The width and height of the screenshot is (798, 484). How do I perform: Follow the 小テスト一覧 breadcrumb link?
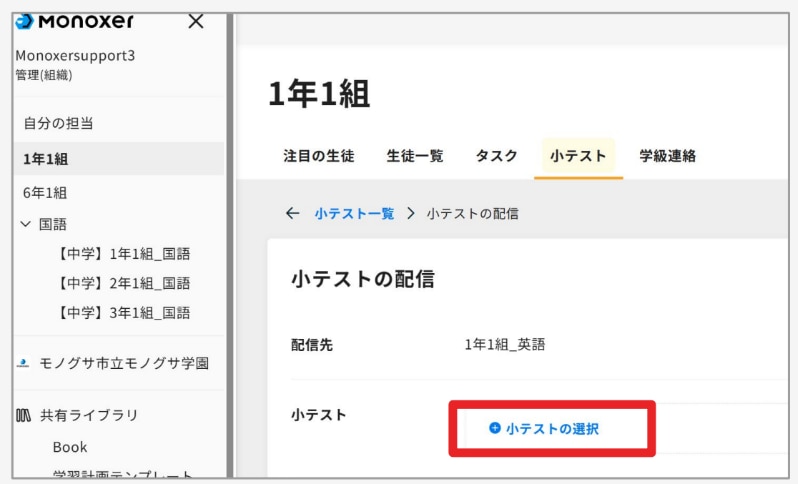(354, 214)
